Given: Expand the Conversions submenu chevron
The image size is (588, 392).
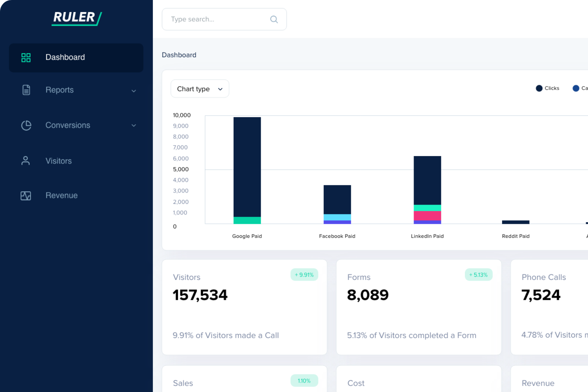Looking at the screenshot, I should pos(134,125).
